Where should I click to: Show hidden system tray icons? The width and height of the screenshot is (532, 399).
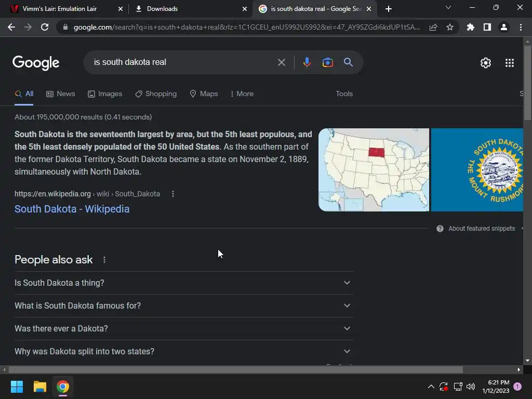(x=431, y=387)
